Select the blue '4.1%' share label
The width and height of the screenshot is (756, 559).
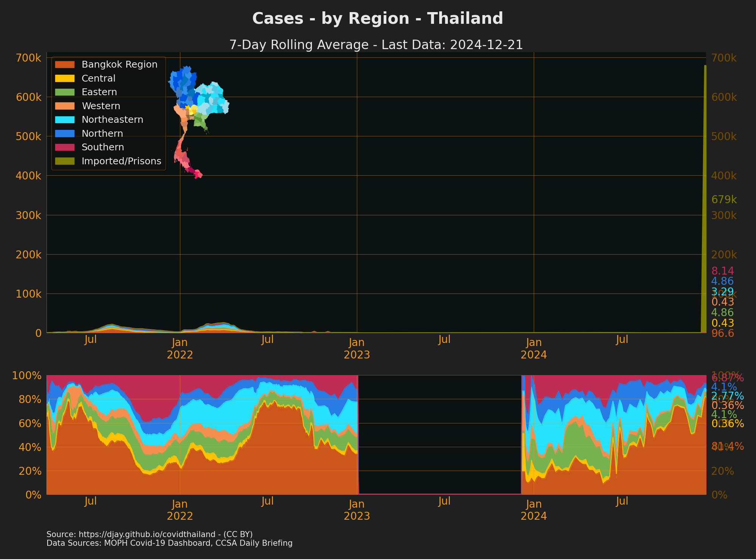point(724,387)
